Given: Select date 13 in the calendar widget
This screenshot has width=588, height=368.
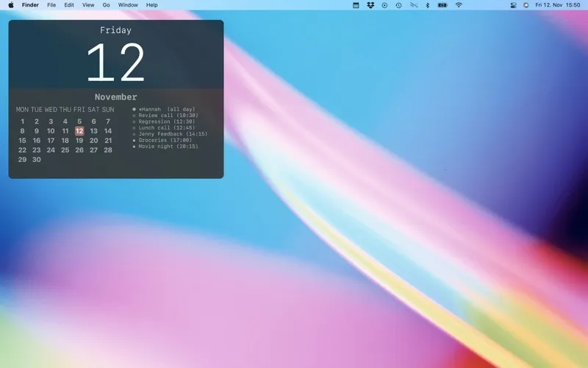Looking at the screenshot, I should [x=94, y=131].
